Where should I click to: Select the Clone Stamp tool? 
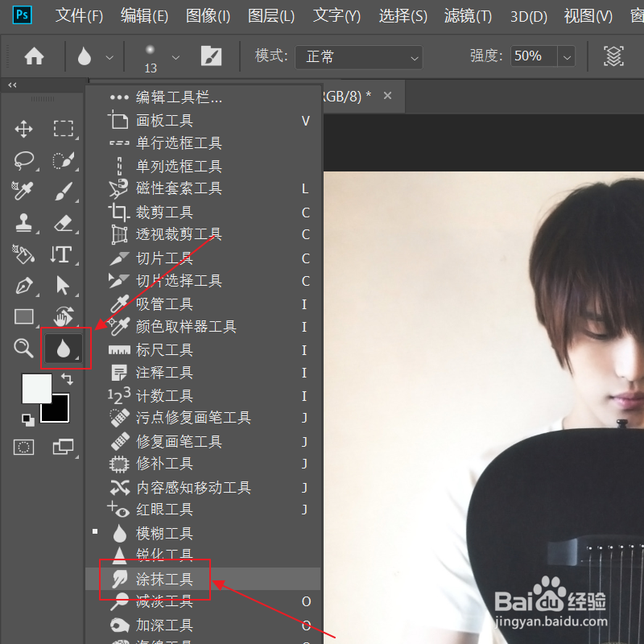[24, 223]
